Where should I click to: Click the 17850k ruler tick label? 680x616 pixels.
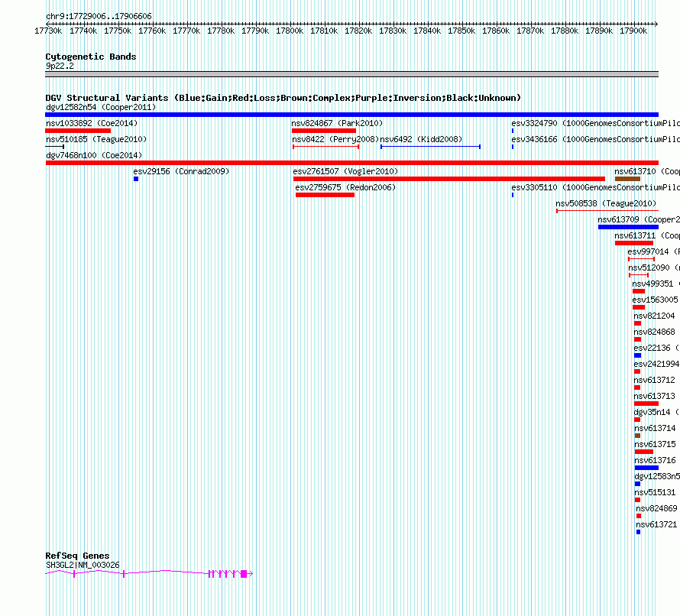pos(461,31)
